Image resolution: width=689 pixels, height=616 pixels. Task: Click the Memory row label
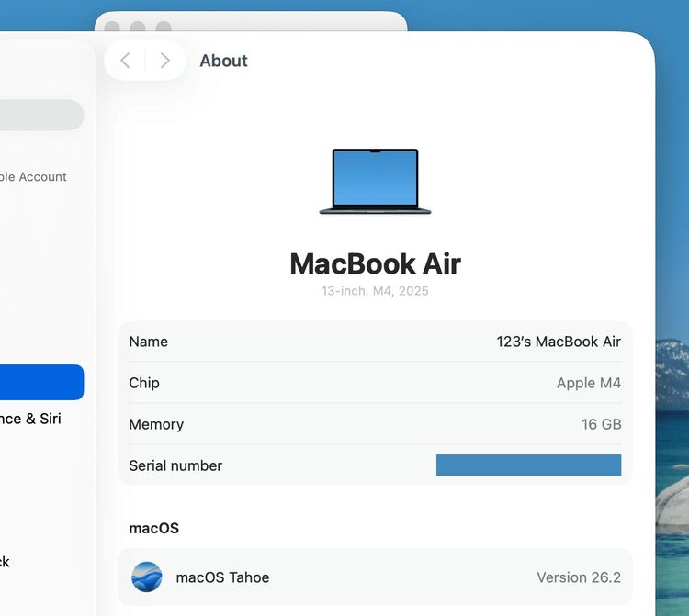tap(156, 424)
